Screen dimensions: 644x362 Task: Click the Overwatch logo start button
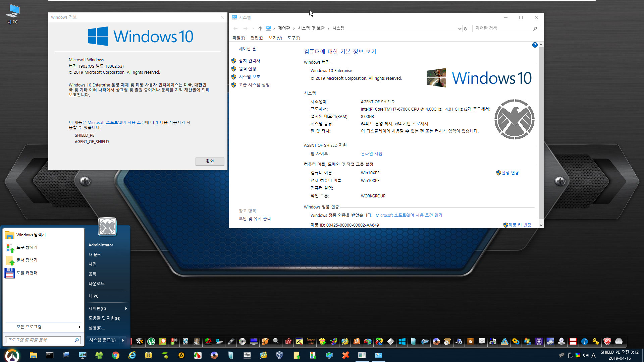12,355
